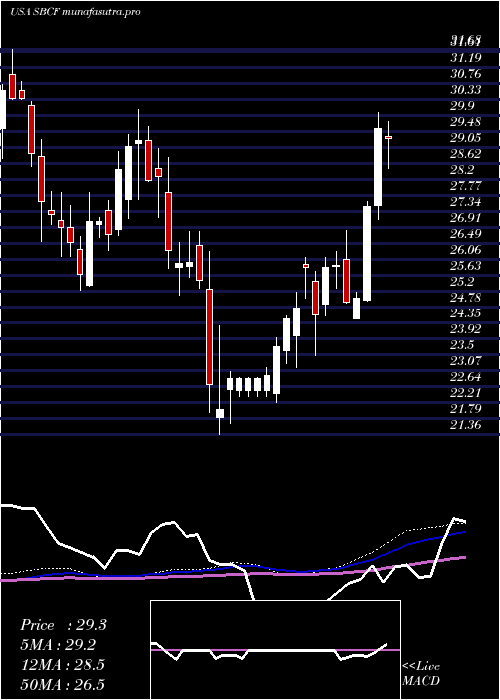Click the 24.35 price level label

coord(466,314)
